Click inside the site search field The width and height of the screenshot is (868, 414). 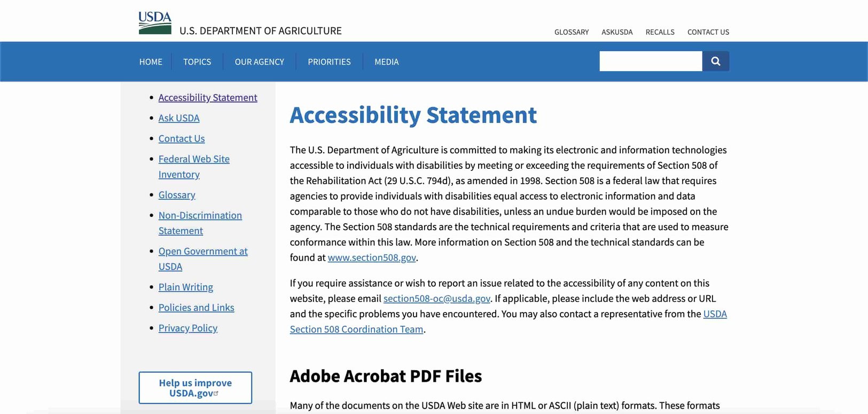(x=650, y=61)
